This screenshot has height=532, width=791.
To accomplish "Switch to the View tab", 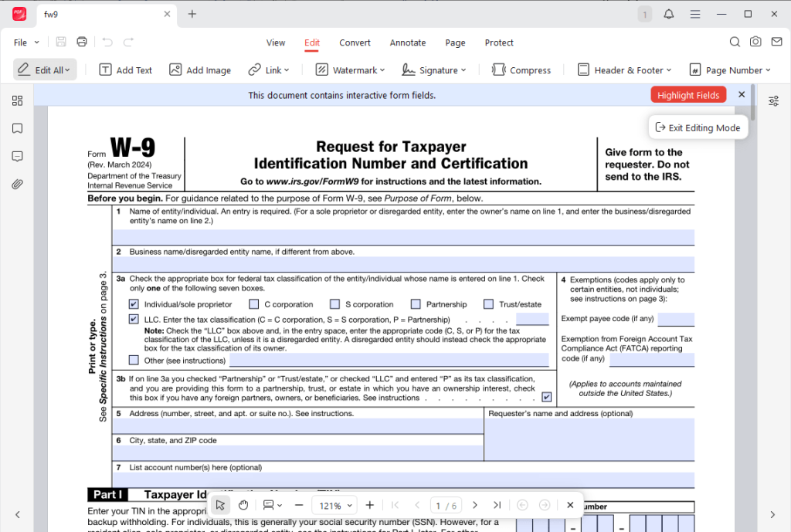I will [276, 43].
